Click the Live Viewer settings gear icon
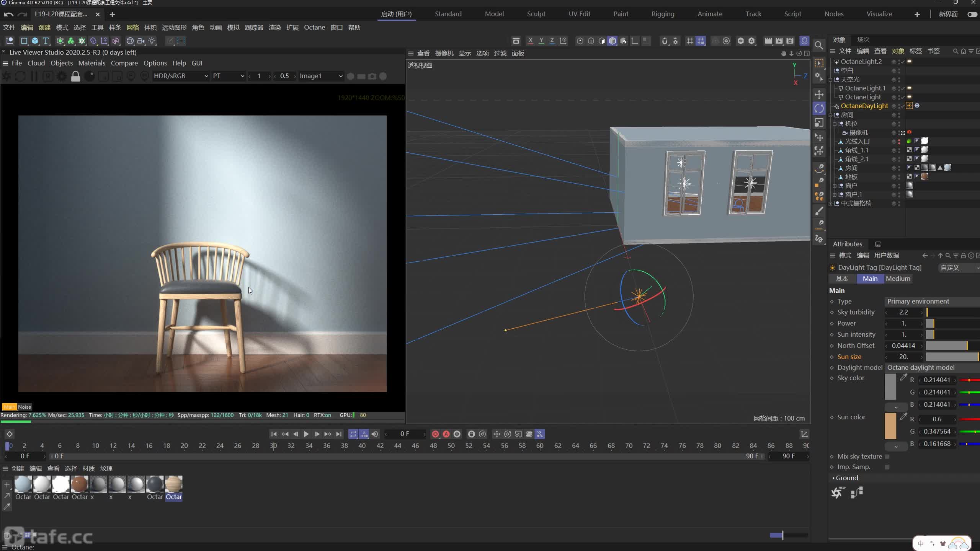The height and width of the screenshot is (551, 980). tap(61, 76)
